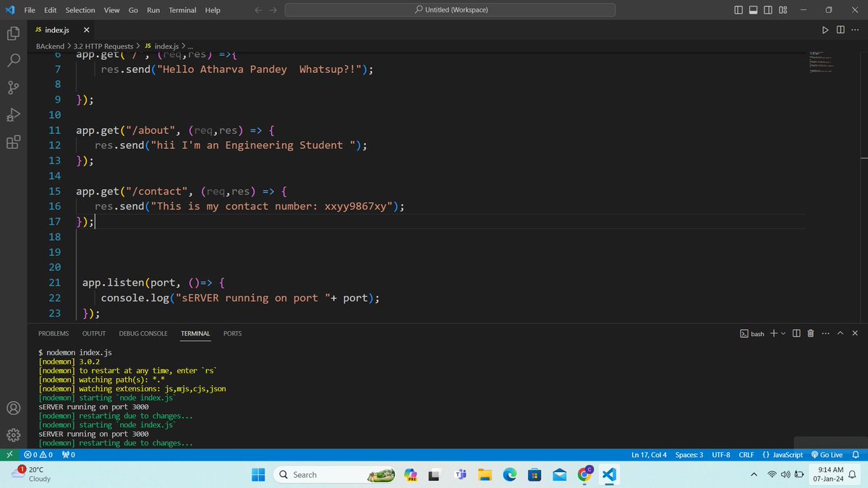Image resolution: width=868 pixels, height=488 pixels.
Task: Open the Run and Debug view
Action: coord(13,115)
